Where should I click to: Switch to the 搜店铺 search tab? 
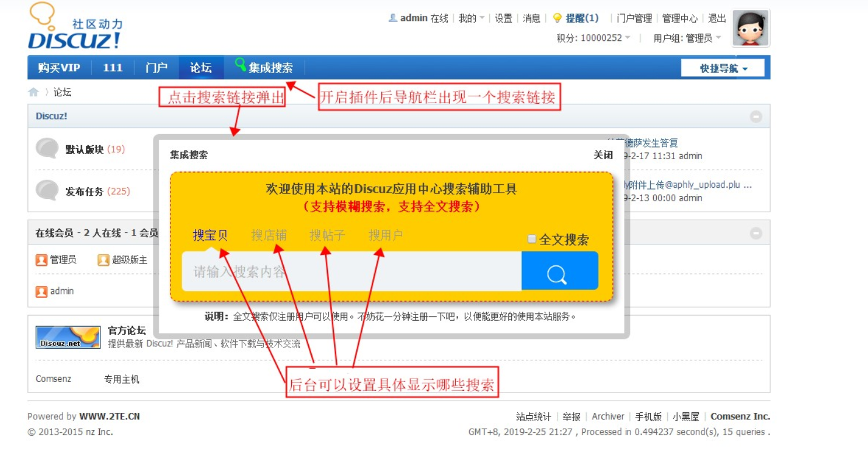pyautogui.click(x=269, y=235)
